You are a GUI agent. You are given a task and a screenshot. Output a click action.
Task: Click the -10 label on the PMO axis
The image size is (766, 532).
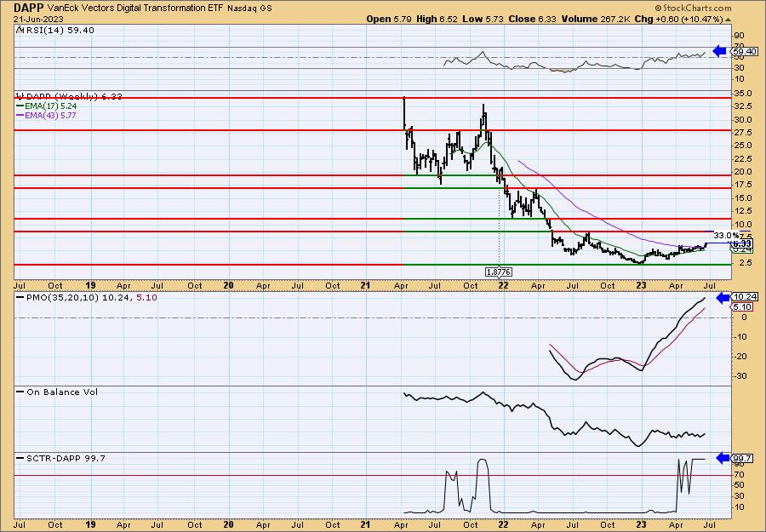(x=740, y=336)
